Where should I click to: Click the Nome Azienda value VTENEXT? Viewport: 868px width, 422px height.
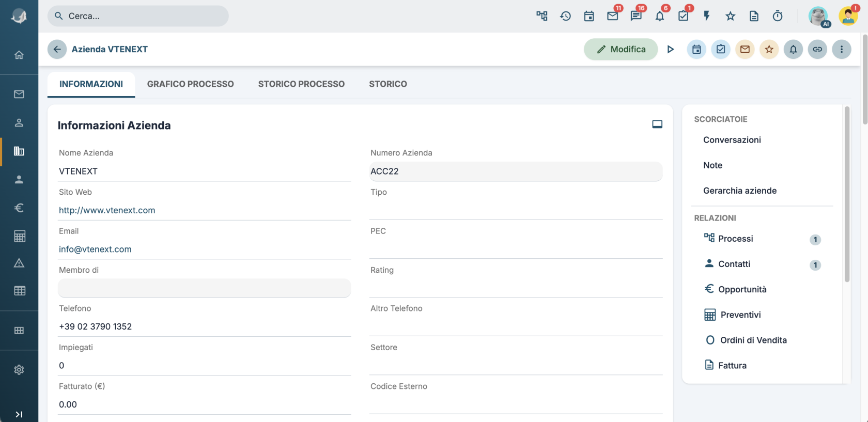tap(78, 171)
